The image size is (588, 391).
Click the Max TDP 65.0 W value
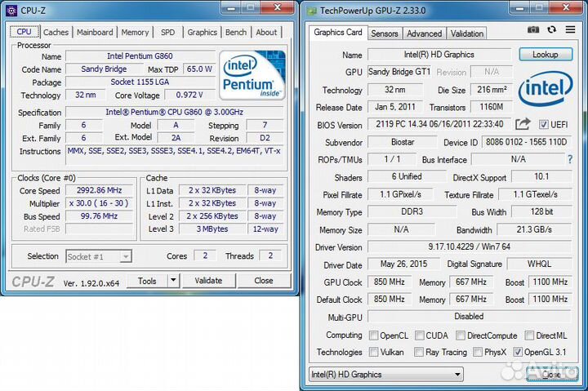pos(199,69)
